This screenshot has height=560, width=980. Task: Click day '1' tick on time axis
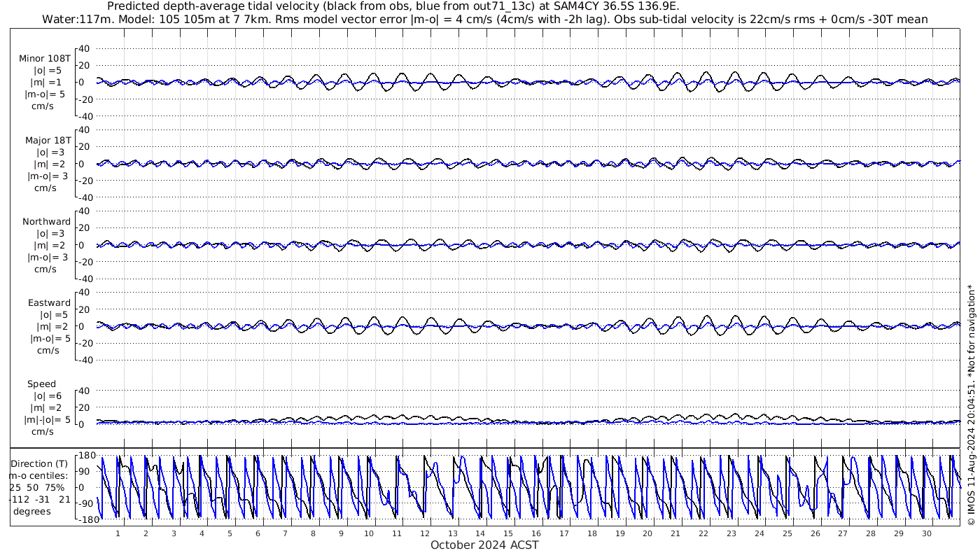(x=118, y=533)
